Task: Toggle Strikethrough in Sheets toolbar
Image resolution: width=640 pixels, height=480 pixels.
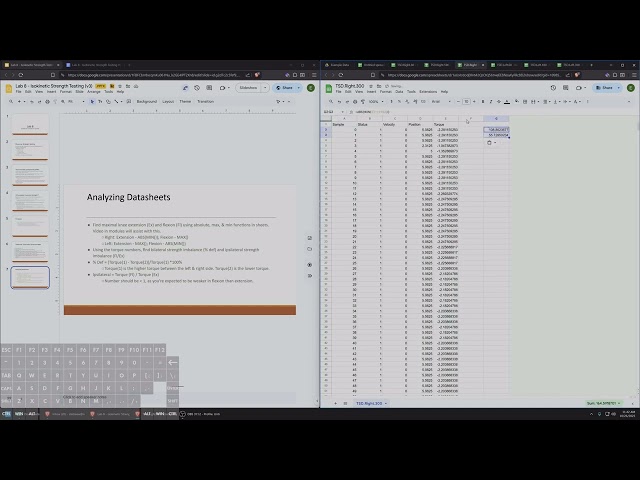Action: (498, 101)
